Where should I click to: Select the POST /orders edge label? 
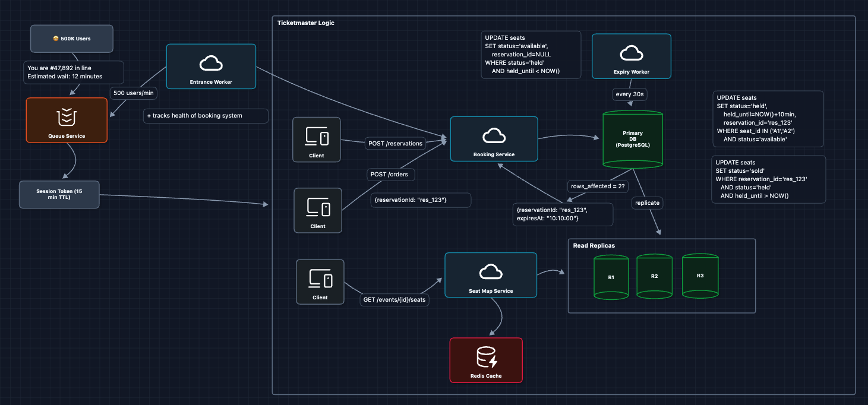click(x=390, y=175)
